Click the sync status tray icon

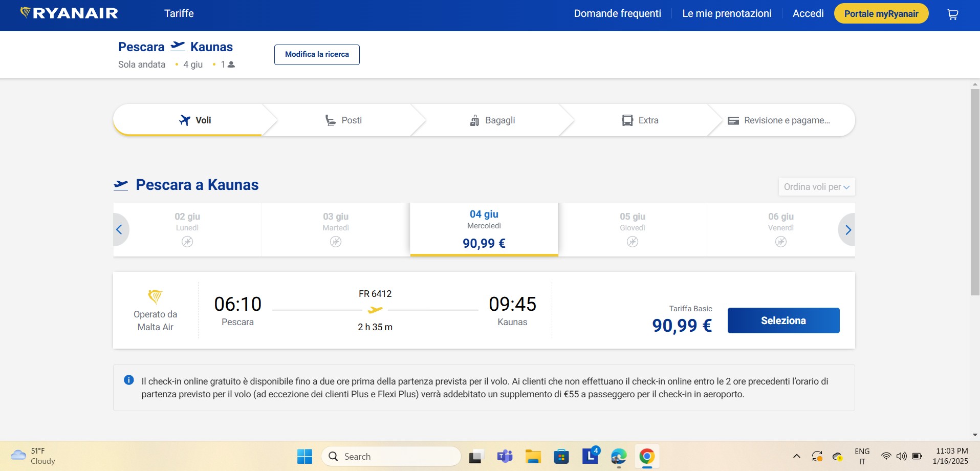(817, 456)
